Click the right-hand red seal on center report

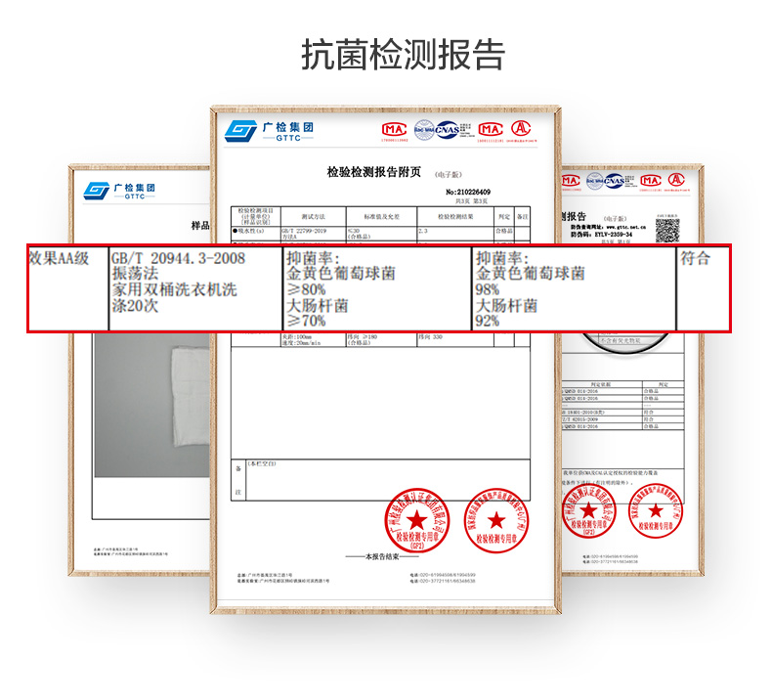pos(496,520)
